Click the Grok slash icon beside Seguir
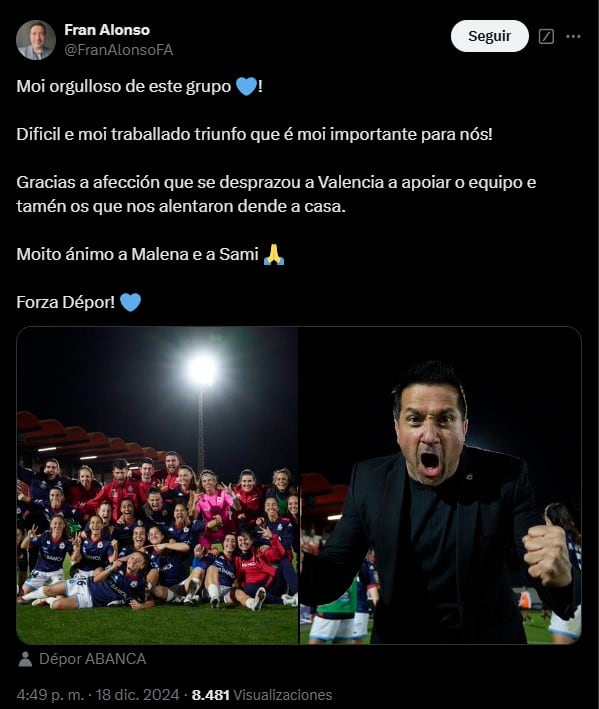This screenshot has width=599, height=709. (546, 36)
